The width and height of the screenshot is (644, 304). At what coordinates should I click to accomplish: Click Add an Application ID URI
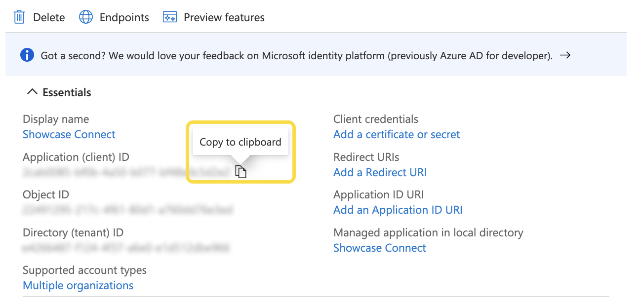398,210
